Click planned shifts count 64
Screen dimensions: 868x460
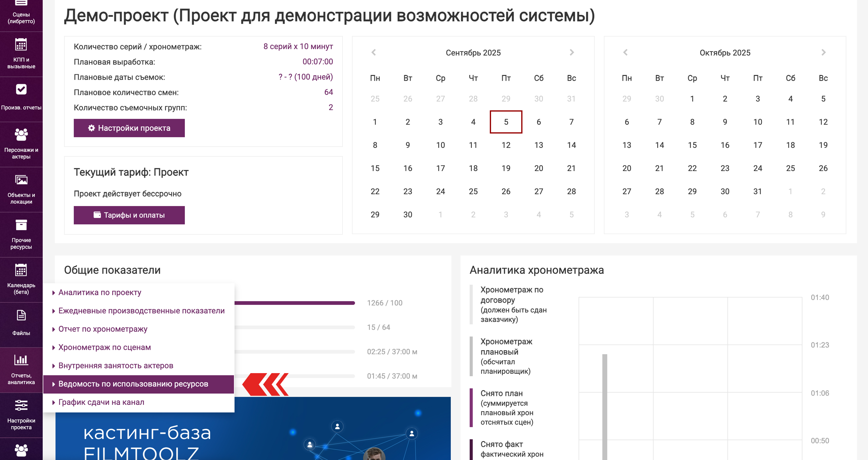coord(328,92)
